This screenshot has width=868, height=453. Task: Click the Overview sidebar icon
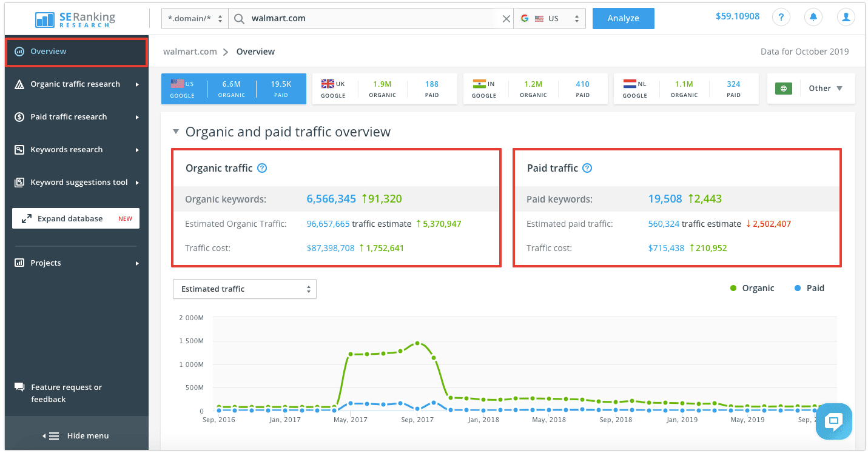(x=19, y=52)
